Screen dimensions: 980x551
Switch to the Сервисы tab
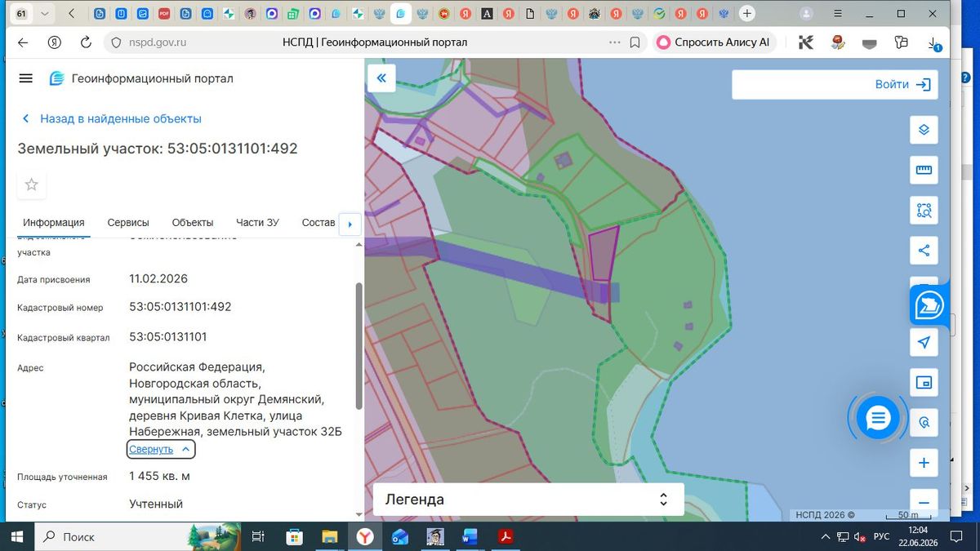[128, 223]
